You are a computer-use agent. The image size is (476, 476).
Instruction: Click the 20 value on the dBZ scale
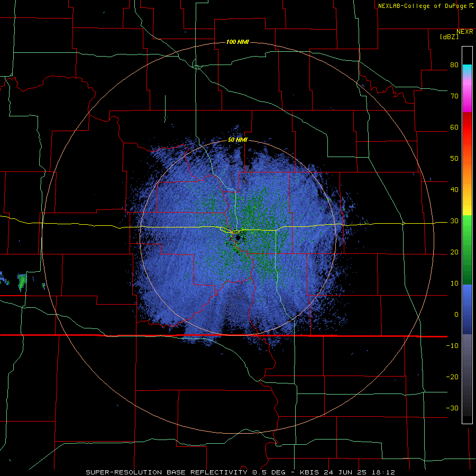454,252
